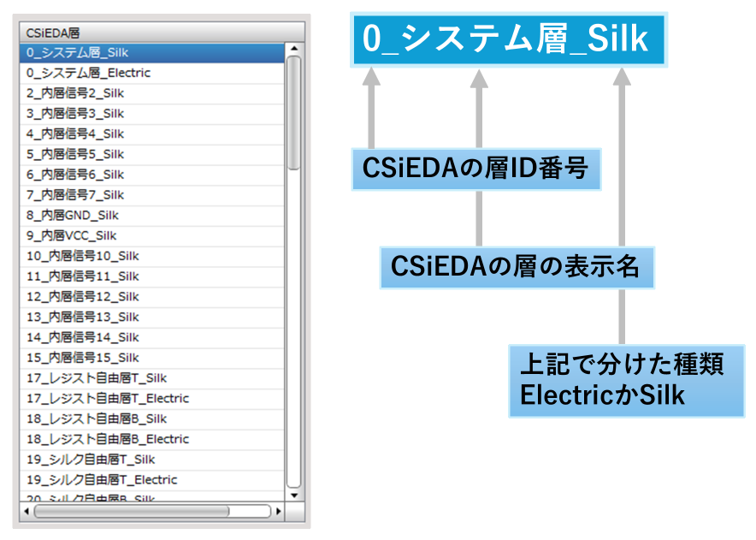Select list item 0_システム層_Electric
Viewport: 756px width, 540px height.
coord(152,73)
